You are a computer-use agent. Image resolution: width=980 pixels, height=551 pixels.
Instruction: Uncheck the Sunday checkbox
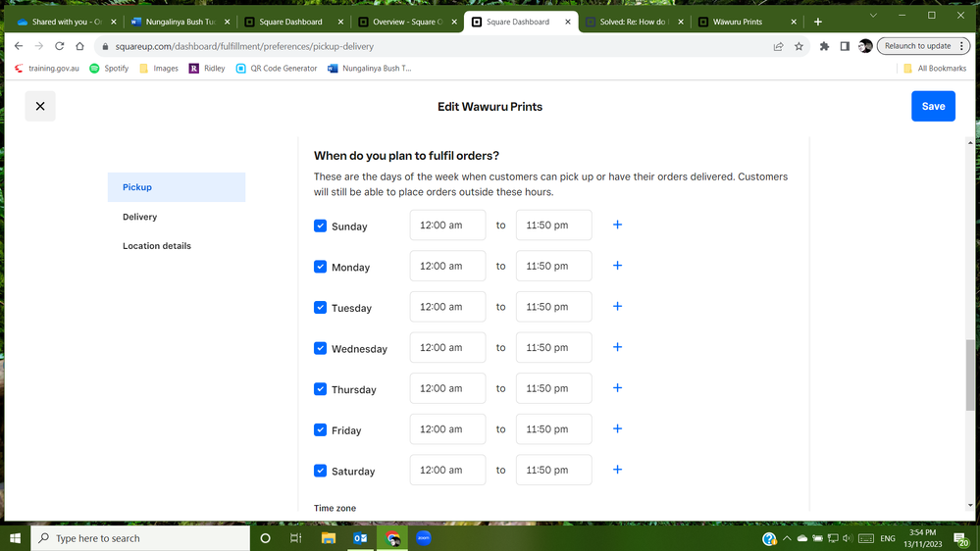pyautogui.click(x=320, y=225)
